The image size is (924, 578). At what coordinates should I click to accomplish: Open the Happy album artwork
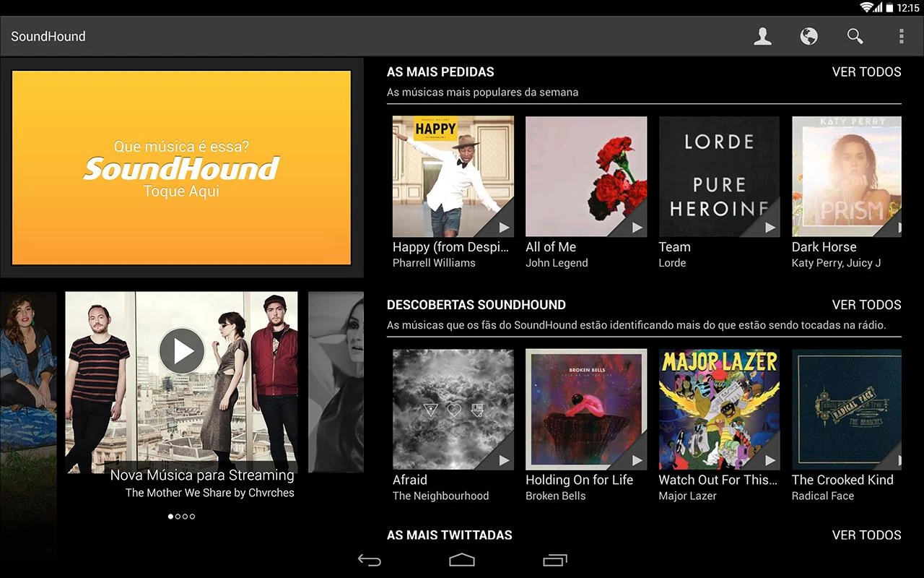pyautogui.click(x=453, y=176)
